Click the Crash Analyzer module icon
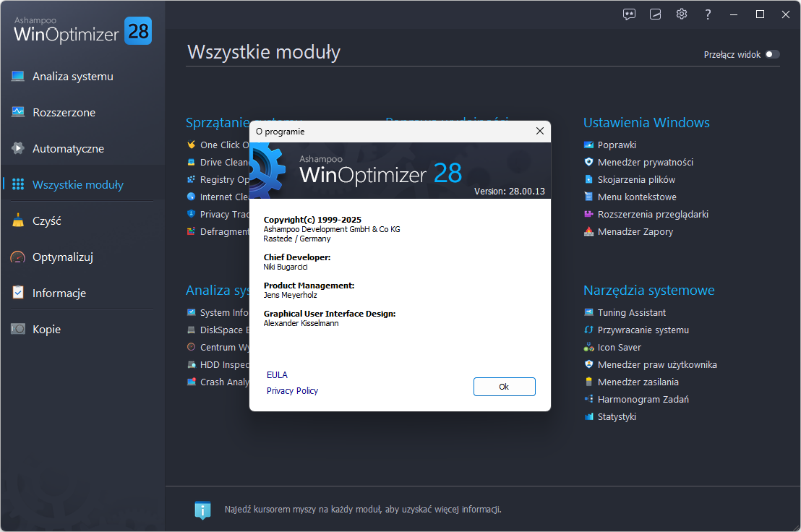 click(191, 382)
